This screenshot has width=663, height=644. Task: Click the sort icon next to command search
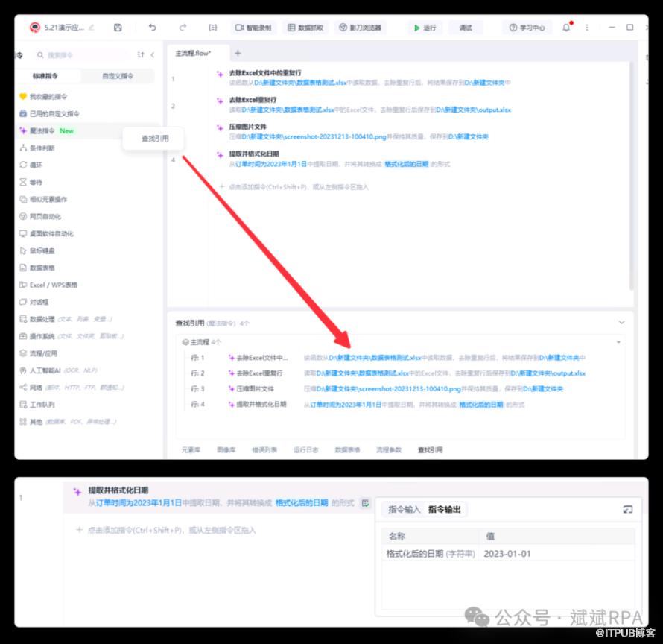[141, 54]
